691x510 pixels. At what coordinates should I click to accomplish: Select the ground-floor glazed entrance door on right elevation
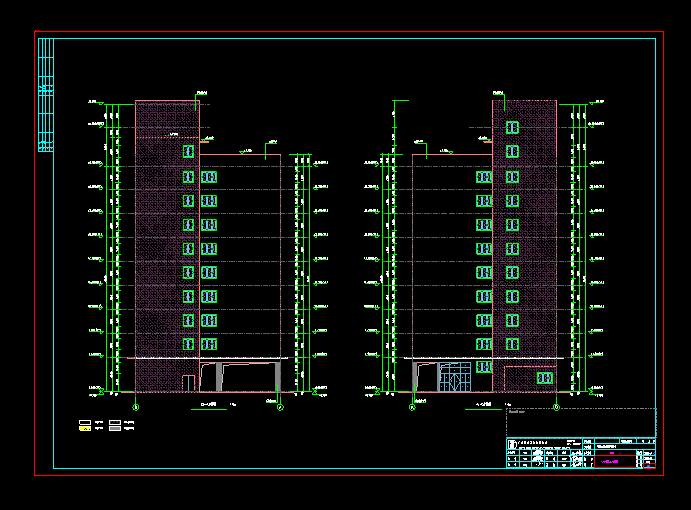coord(457,379)
